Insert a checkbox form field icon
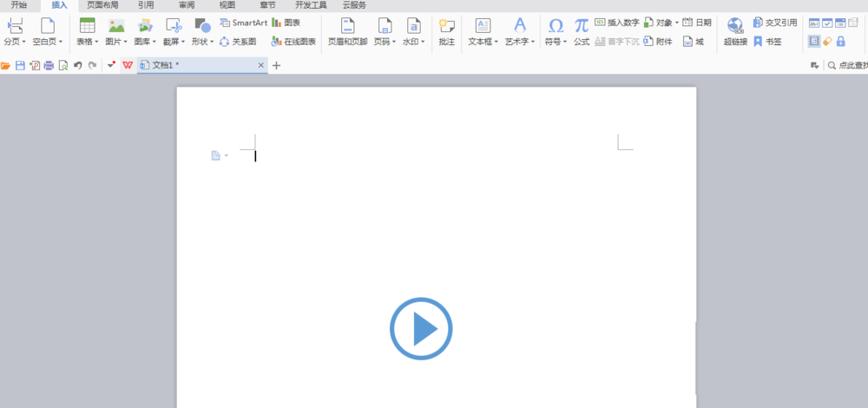The width and height of the screenshot is (868, 408). point(827,23)
